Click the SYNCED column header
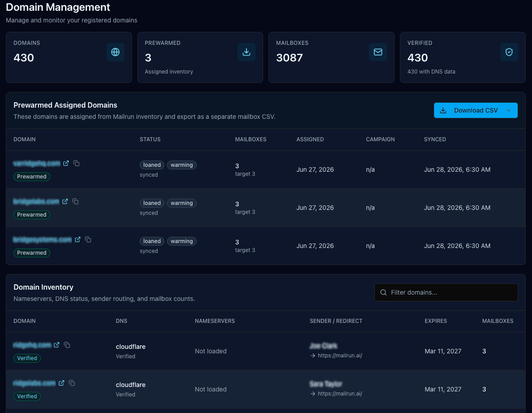This screenshot has height=413, width=532. (x=435, y=139)
